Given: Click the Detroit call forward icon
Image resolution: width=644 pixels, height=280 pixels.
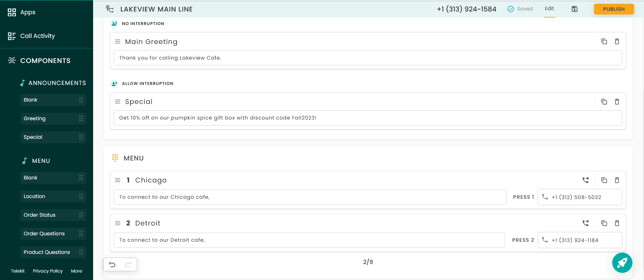Looking at the screenshot, I should pyautogui.click(x=586, y=223).
